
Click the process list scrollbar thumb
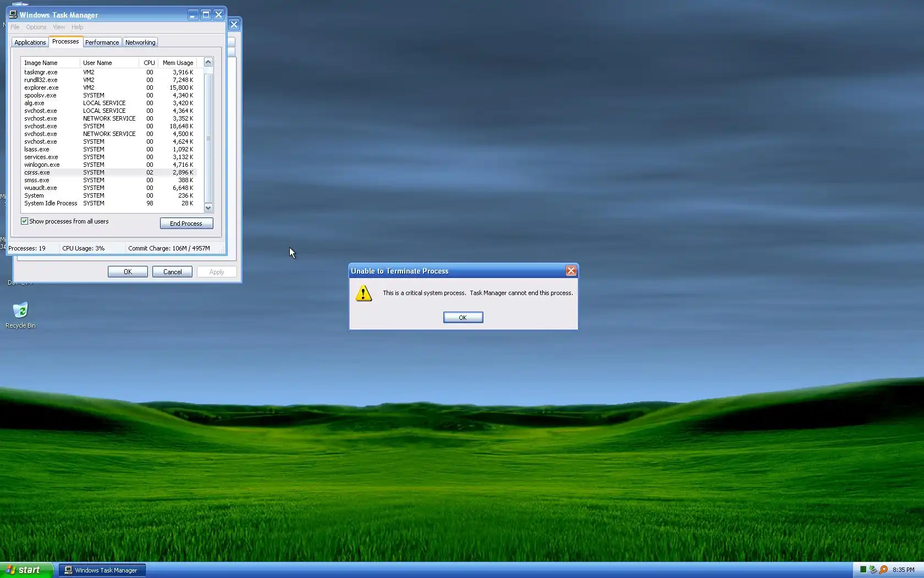[x=208, y=138]
